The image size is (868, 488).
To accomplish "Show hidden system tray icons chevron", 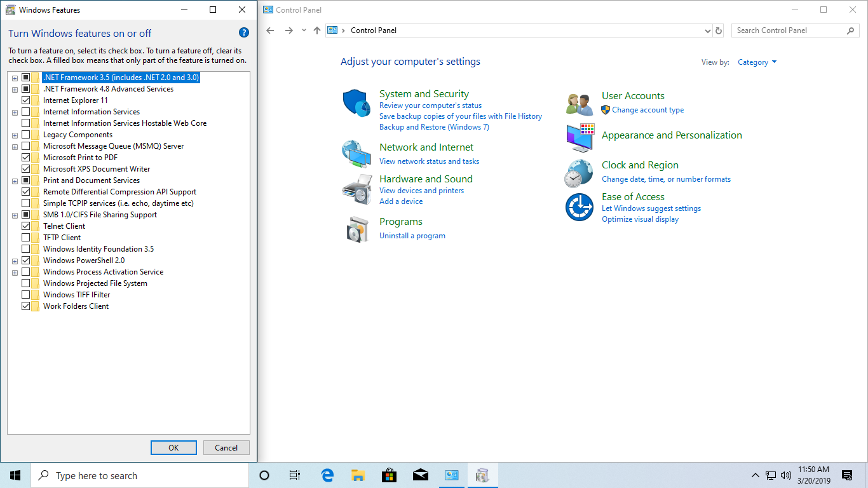I will [x=755, y=475].
